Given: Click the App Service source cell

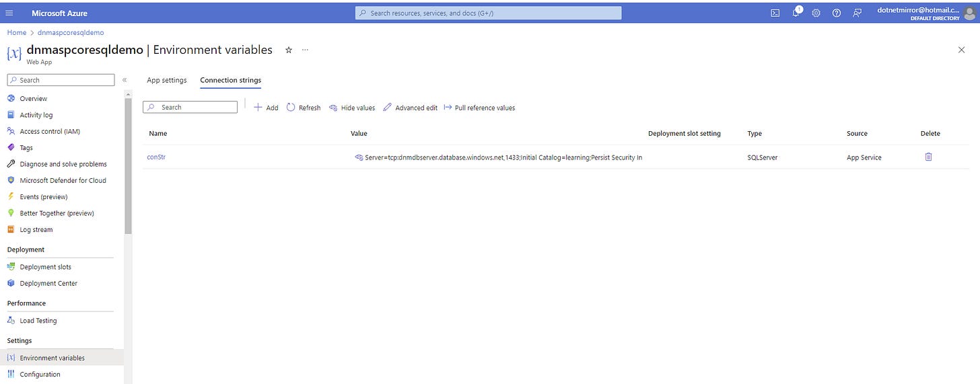Looking at the screenshot, I should [864, 157].
